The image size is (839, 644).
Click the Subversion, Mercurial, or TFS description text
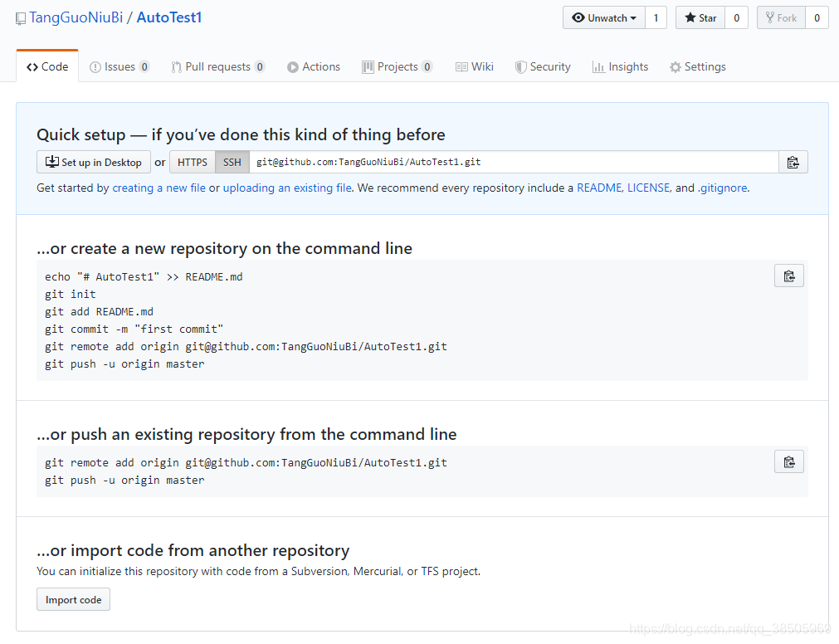pyautogui.click(x=258, y=571)
